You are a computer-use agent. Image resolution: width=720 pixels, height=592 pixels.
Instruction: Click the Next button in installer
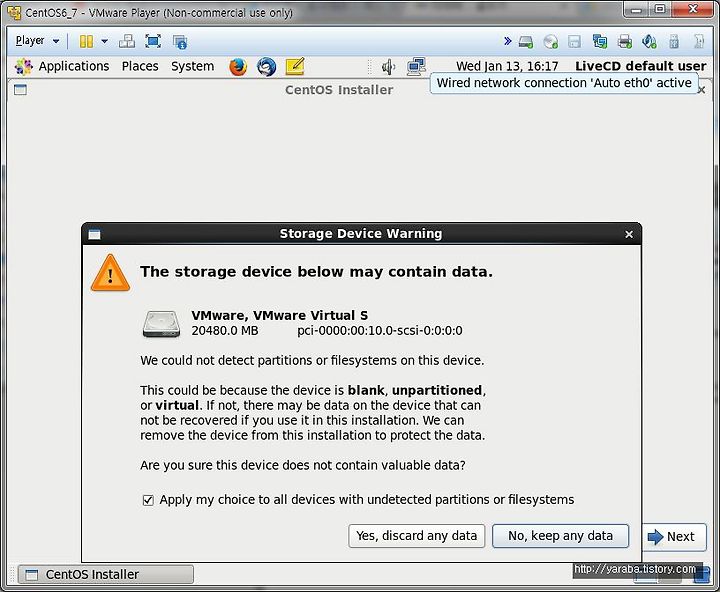pyautogui.click(x=674, y=537)
